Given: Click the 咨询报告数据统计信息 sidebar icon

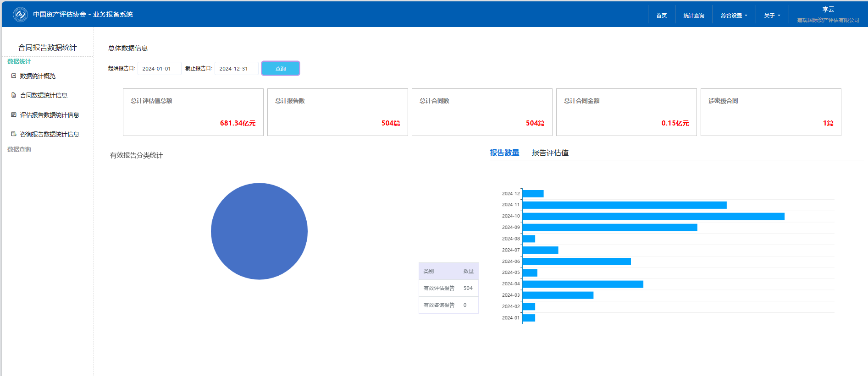Looking at the screenshot, I should 14,134.
